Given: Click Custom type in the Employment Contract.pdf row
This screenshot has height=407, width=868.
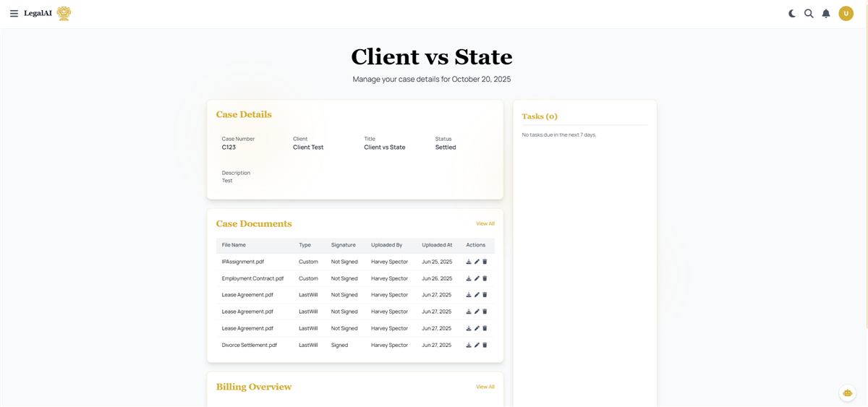Looking at the screenshot, I should coord(308,278).
